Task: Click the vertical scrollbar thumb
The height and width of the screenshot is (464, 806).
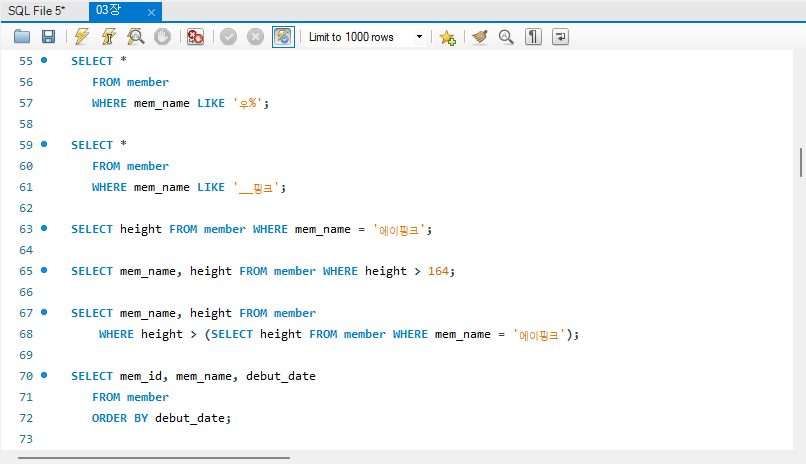Action: (x=801, y=162)
